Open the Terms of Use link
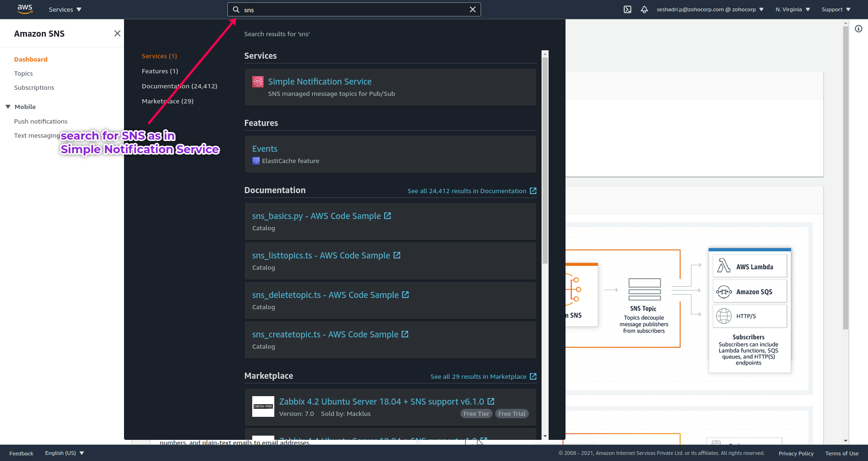The image size is (868, 461). click(x=842, y=453)
